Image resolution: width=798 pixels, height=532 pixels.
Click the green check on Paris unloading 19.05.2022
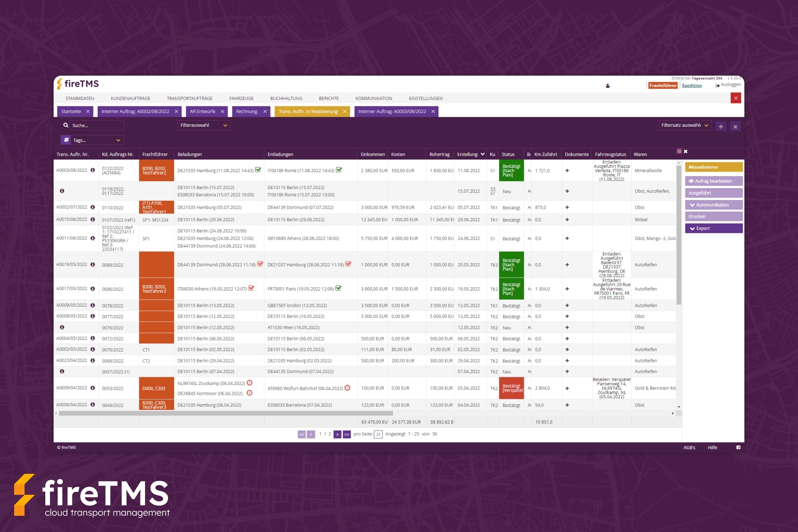point(339,288)
